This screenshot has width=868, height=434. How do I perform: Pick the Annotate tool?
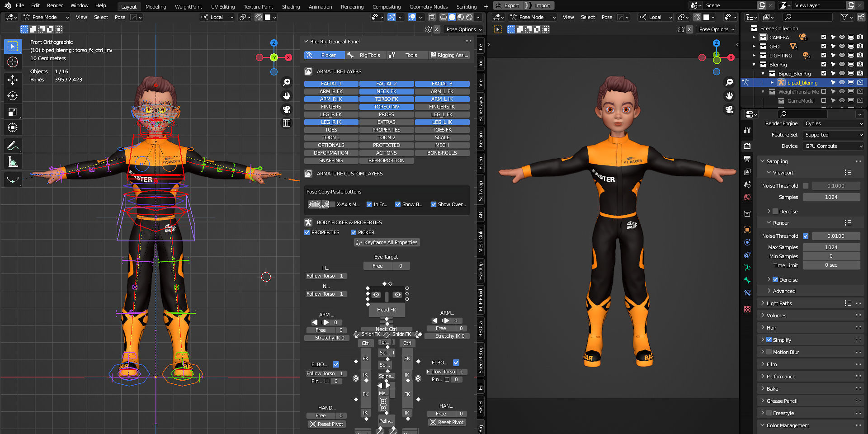coord(13,144)
